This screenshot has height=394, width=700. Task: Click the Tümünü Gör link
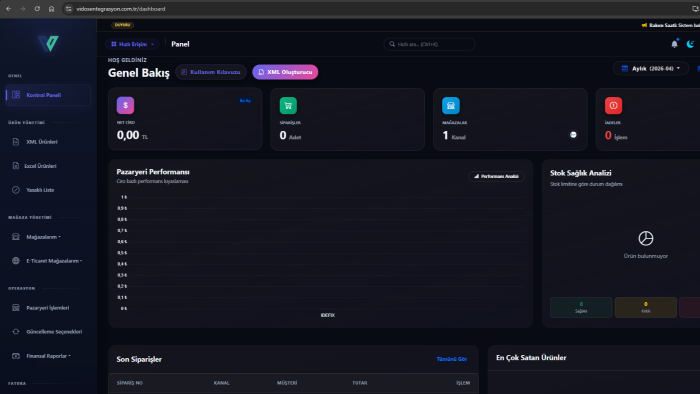coord(452,359)
